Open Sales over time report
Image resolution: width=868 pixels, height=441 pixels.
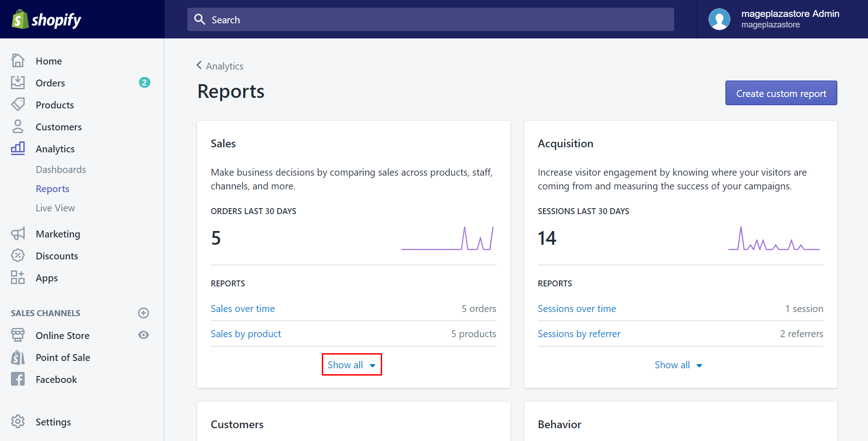243,308
